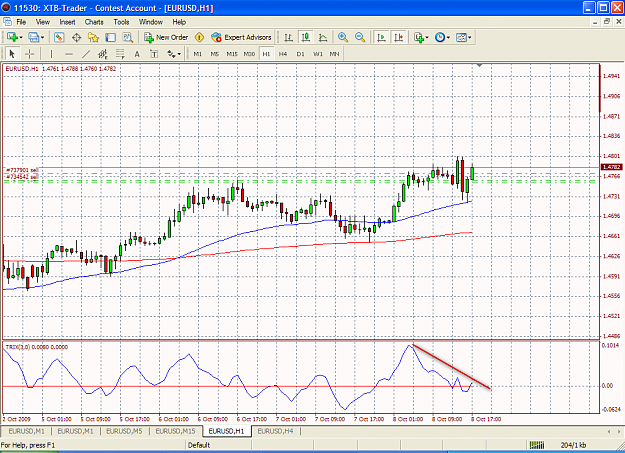Viewport: 625px width, 453px height.
Task: Open the File menu
Action: tap(21, 22)
